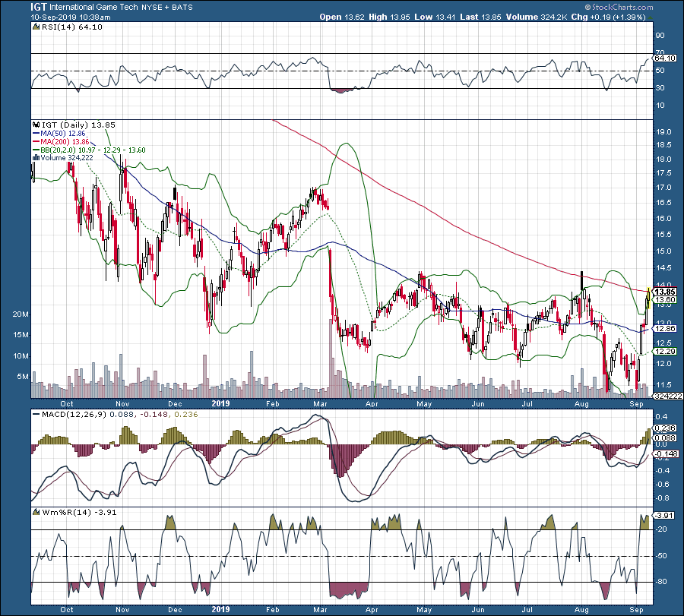
Task: Click the Wm%R indicator panel icon
Action: coord(36,513)
